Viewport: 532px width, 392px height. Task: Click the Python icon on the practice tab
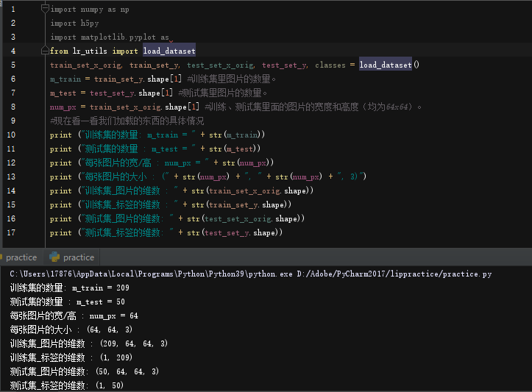pos(54,257)
